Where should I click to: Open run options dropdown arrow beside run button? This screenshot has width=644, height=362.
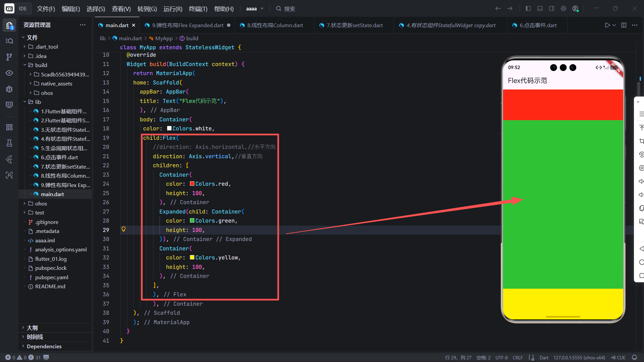click(x=614, y=25)
